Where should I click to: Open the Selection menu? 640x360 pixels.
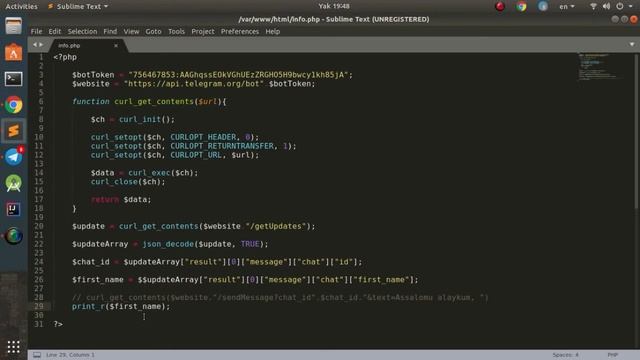click(82, 31)
